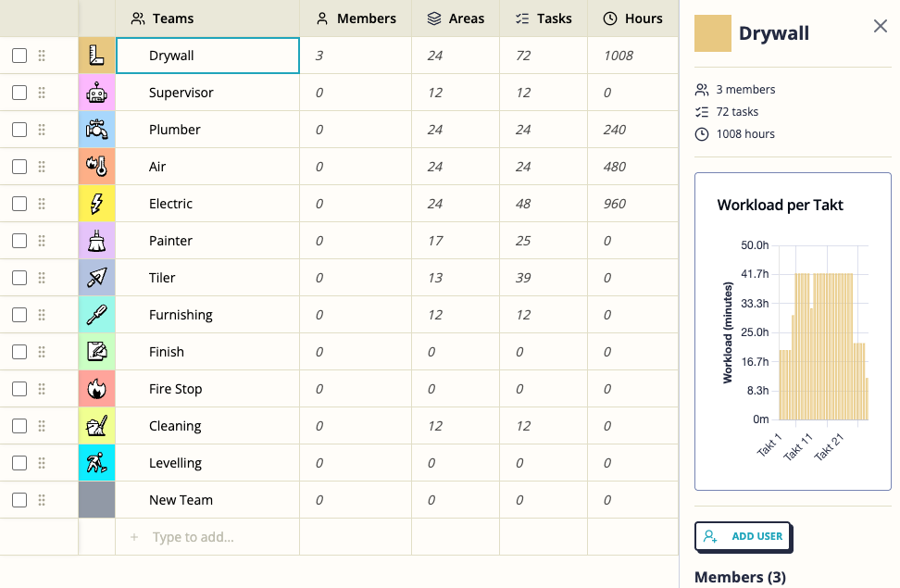Click the Fire Stop flame icon

pos(96,389)
